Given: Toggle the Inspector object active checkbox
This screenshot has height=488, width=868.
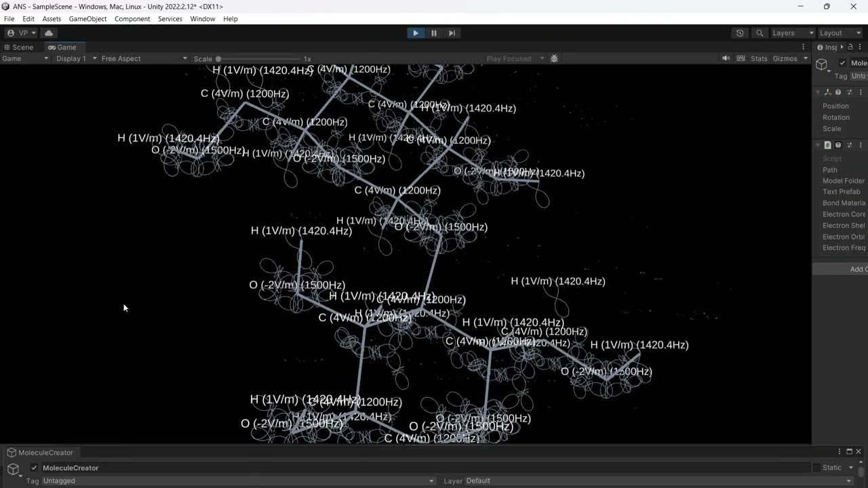Looking at the screenshot, I should (842, 63).
